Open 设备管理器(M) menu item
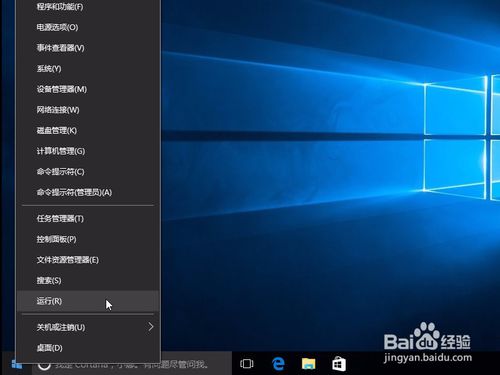This screenshot has width=500, height=375. pos(88,89)
